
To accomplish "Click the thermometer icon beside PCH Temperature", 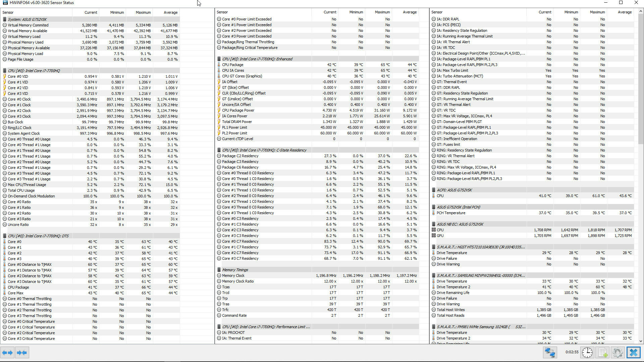I will click(x=434, y=213).
